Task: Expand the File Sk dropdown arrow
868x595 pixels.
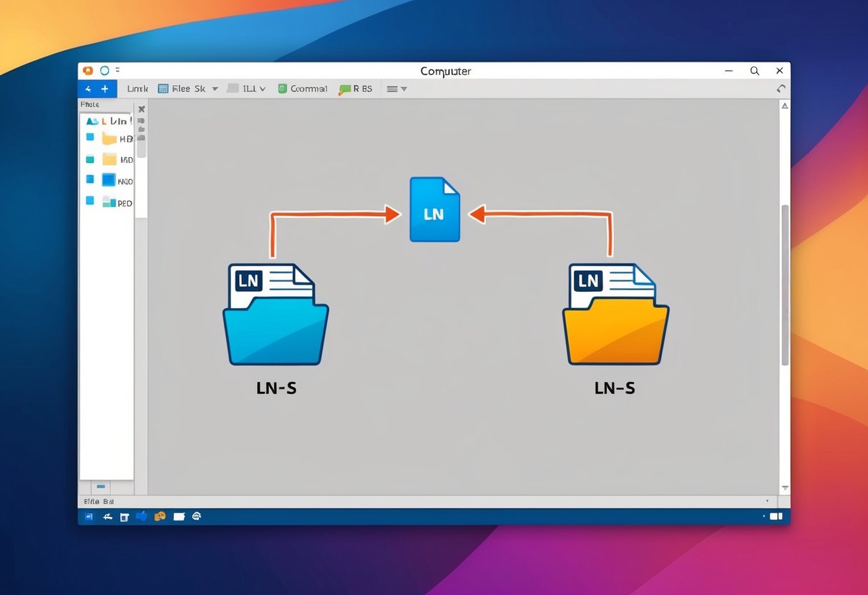Action: tap(215, 89)
